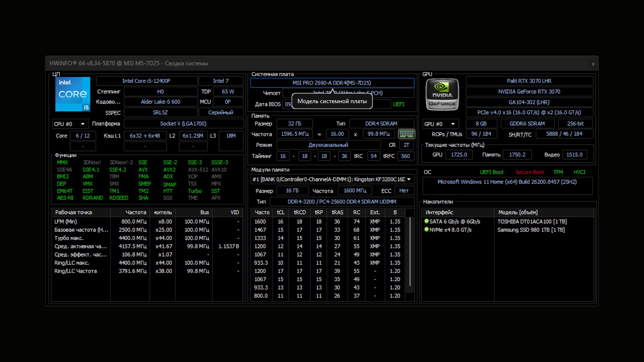This screenshot has width=644, height=362.
Task: Click the 'Двухканальный' memory mode value
Action: [x=328, y=145]
